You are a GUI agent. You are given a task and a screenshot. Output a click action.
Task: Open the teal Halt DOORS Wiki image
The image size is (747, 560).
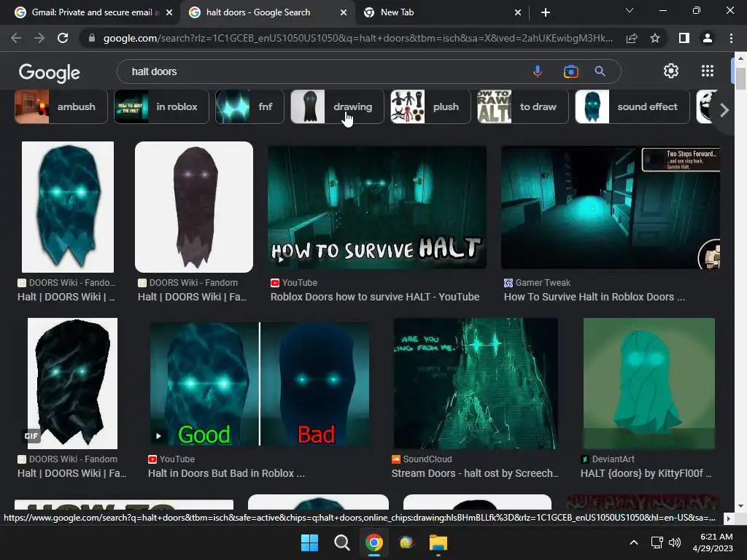point(68,206)
